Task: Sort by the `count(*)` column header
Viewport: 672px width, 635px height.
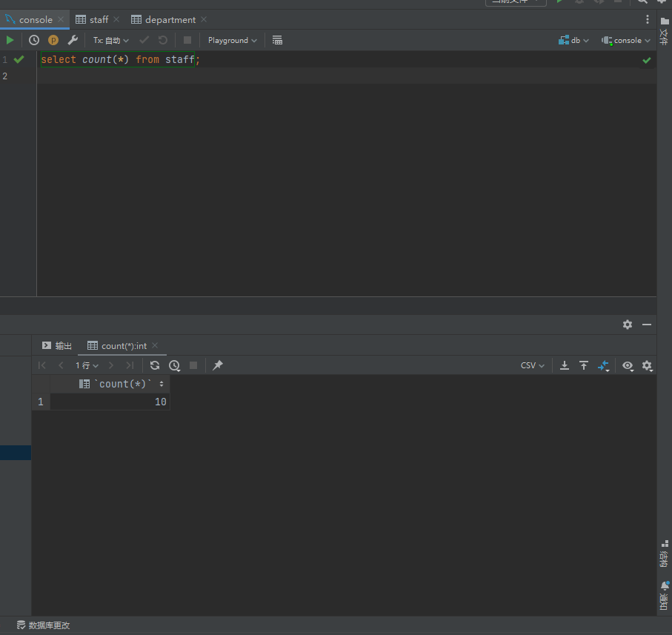Action: click(x=110, y=384)
